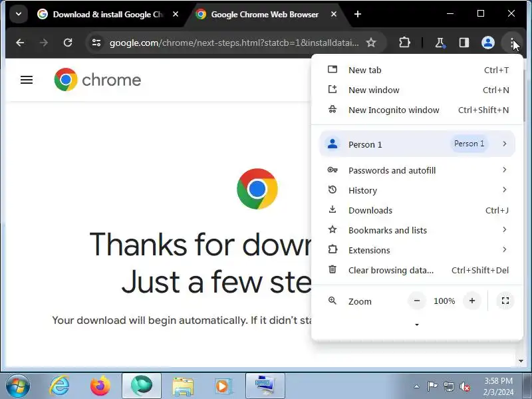Open a new tab with plus button
Viewport: 532px width, 399px height.
click(x=358, y=14)
